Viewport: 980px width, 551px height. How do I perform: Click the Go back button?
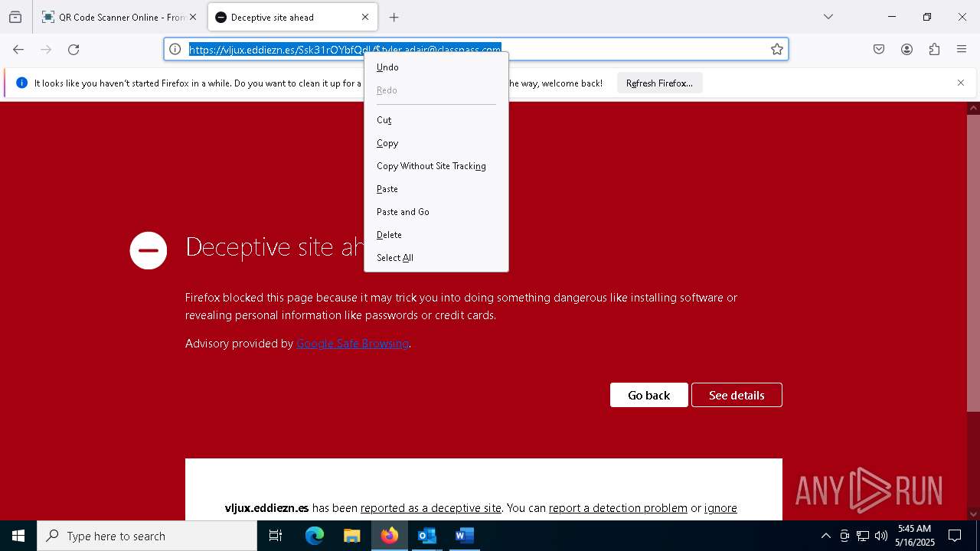click(x=648, y=395)
